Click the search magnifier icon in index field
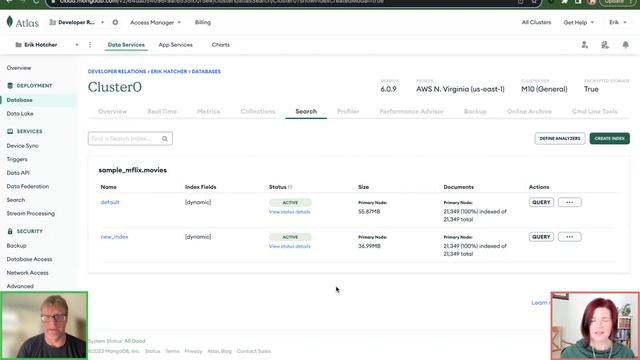The image size is (640, 360). tap(165, 139)
